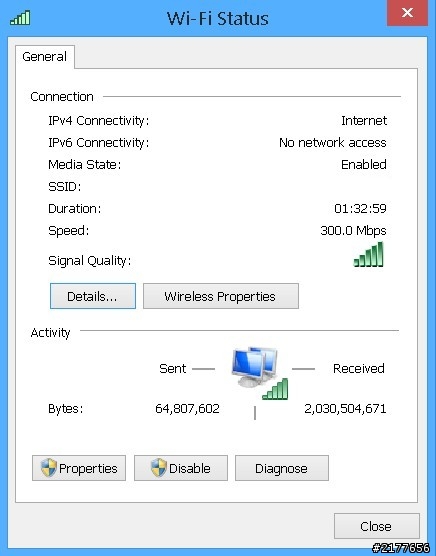Click the Wi-Fi Status window title
This screenshot has width=436, height=556.
point(218,18)
